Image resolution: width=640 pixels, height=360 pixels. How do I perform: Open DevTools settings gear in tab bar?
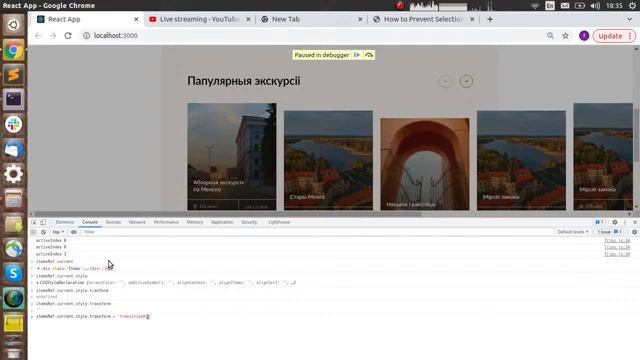(x=615, y=222)
